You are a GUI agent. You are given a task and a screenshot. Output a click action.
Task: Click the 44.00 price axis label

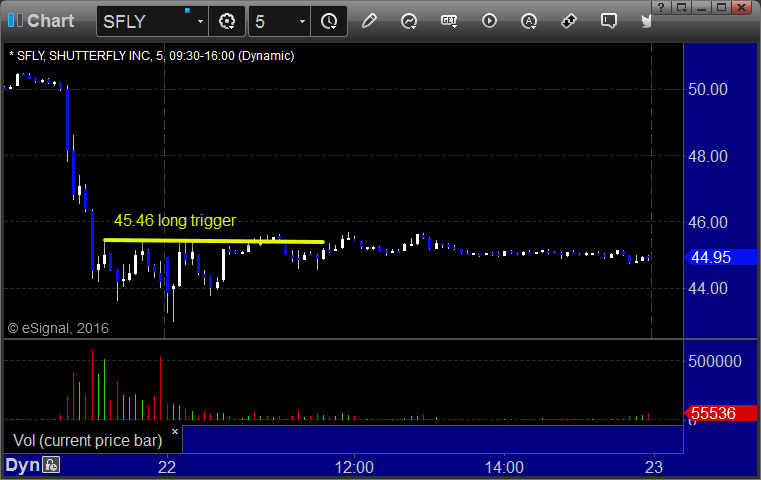(708, 288)
